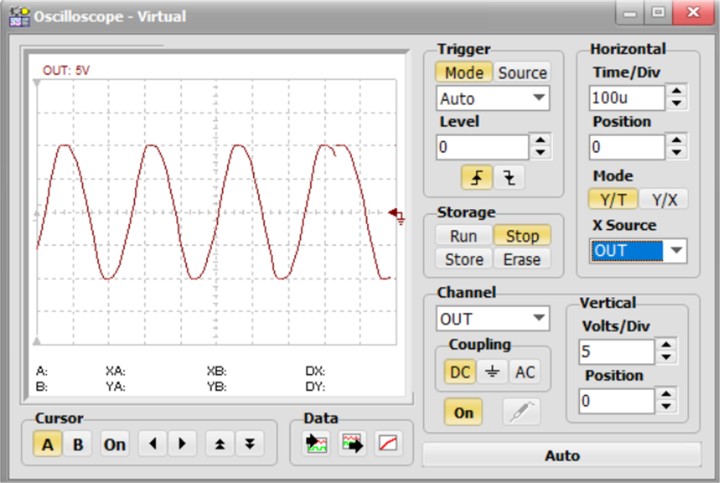Select cursor B tab

pyautogui.click(x=76, y=444)
